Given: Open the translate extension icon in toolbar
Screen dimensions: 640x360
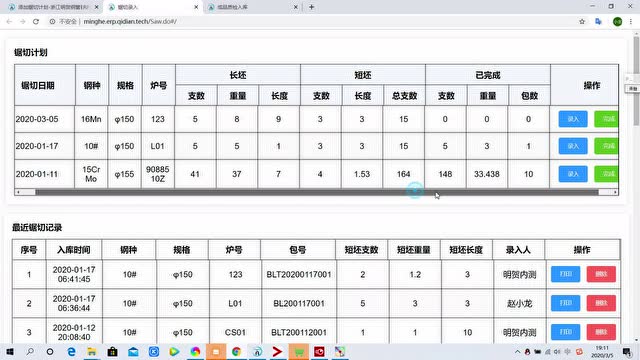Looking at the screenshot, I should (598, 22).
